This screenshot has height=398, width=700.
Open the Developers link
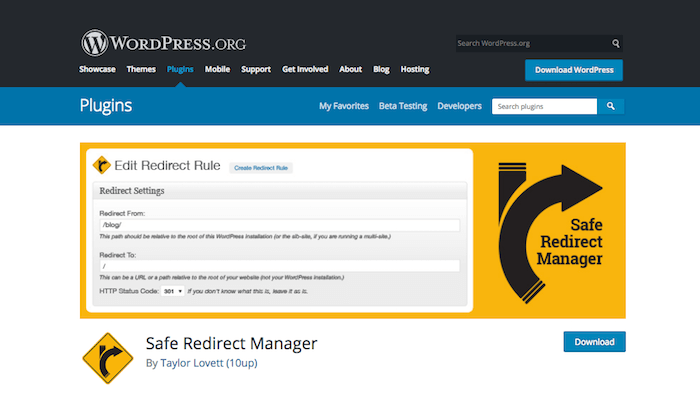point(459,106)
